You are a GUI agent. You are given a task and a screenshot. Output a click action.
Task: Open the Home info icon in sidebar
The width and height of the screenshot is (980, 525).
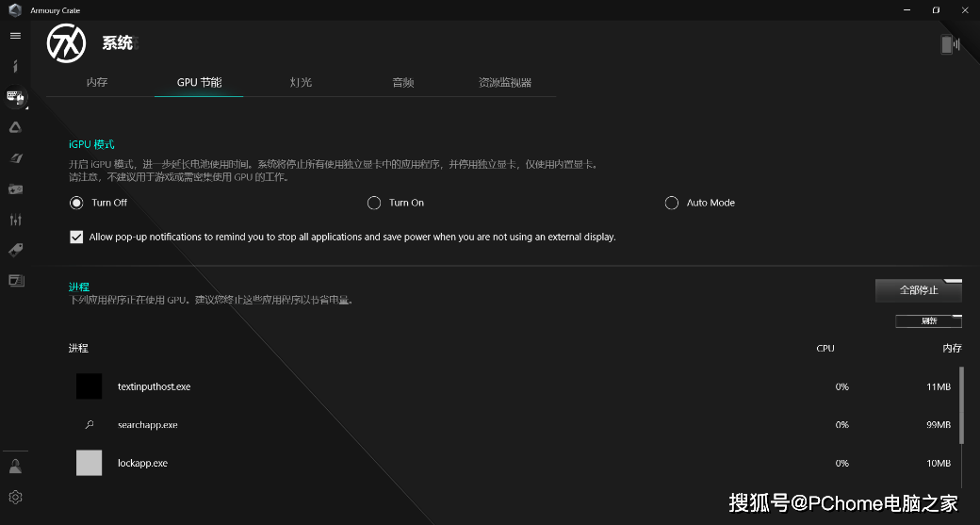[15, 66]
